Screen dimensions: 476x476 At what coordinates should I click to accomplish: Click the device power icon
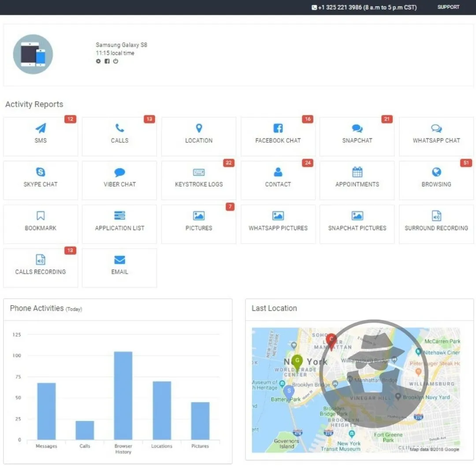click(x=115, y=61)
